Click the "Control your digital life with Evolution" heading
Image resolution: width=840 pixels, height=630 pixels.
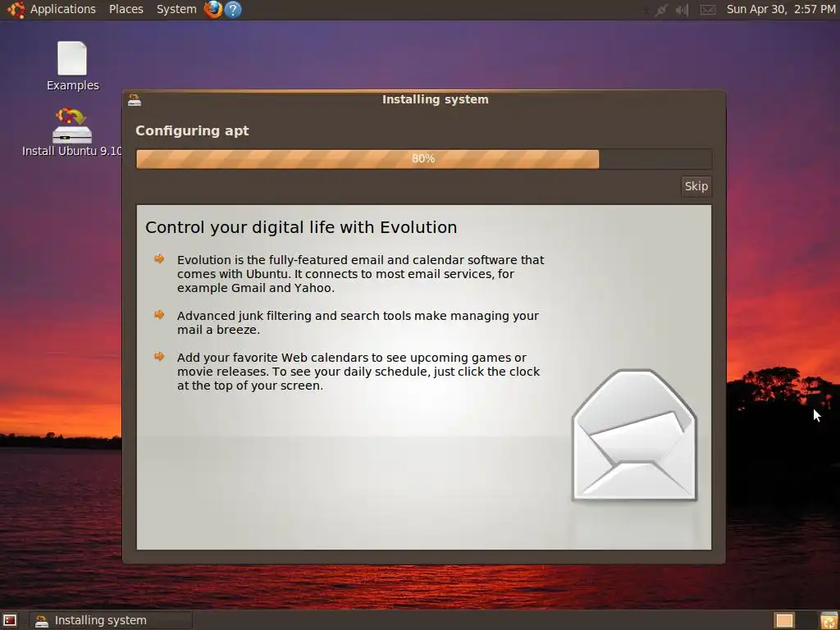coord(301,227)
